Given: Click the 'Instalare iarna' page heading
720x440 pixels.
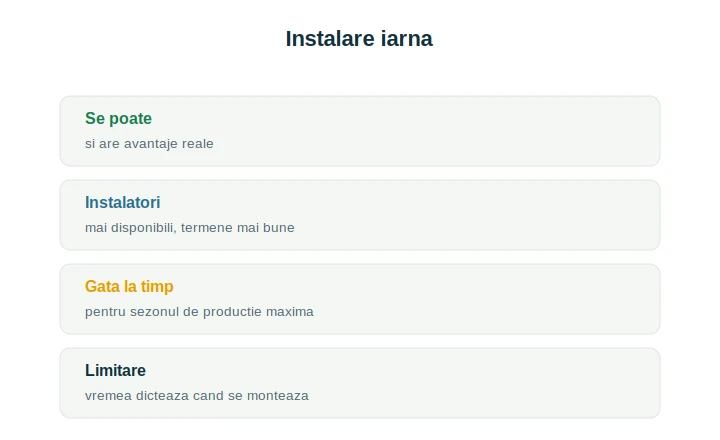Looking at the screenshot, I should pos(359,39).
